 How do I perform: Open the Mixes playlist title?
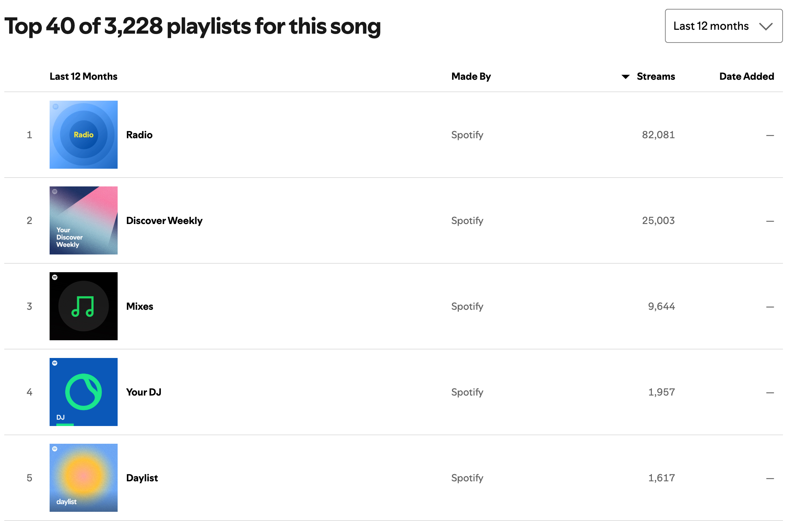pyautogui.click(x=140, y=307)
